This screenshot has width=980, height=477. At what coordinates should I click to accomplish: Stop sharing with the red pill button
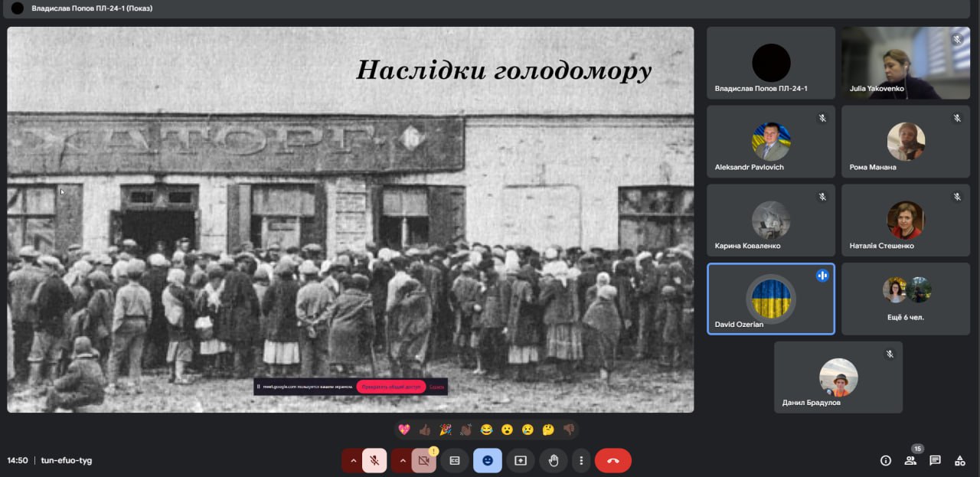(x=390, y=387)
